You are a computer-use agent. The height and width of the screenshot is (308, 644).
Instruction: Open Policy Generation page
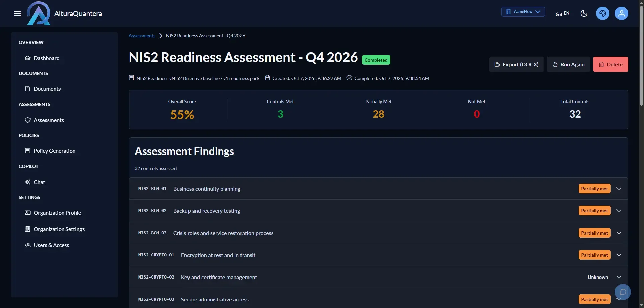coord(54,151)
